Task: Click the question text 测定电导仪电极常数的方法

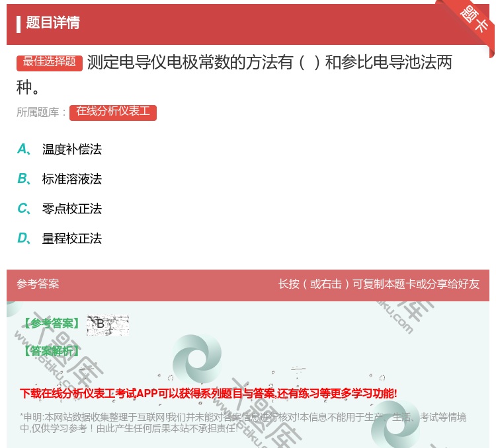Action: 234,74
